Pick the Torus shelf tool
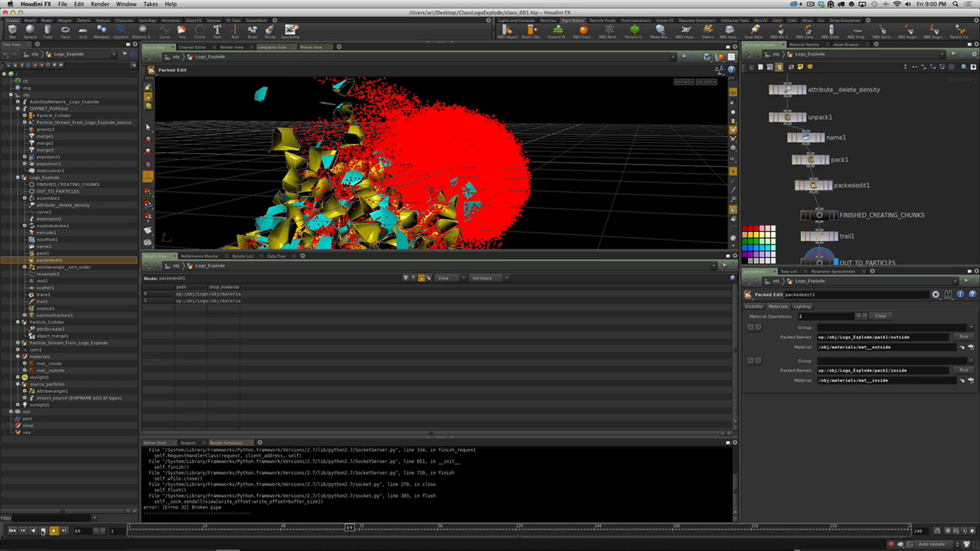The width and height of the screenshot is (980, 551). pyautogui.click(x=65, y=31)
